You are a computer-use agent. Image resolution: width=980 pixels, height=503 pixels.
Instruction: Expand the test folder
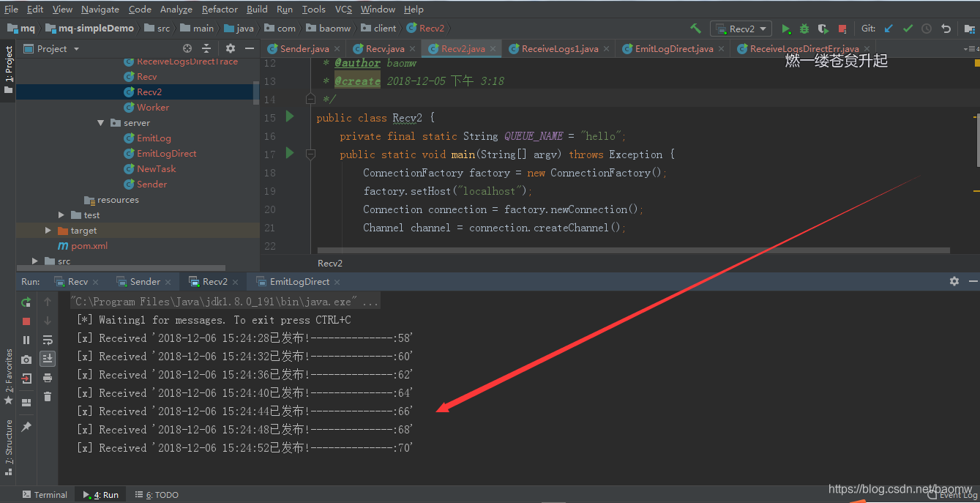(x=62, y=215)
